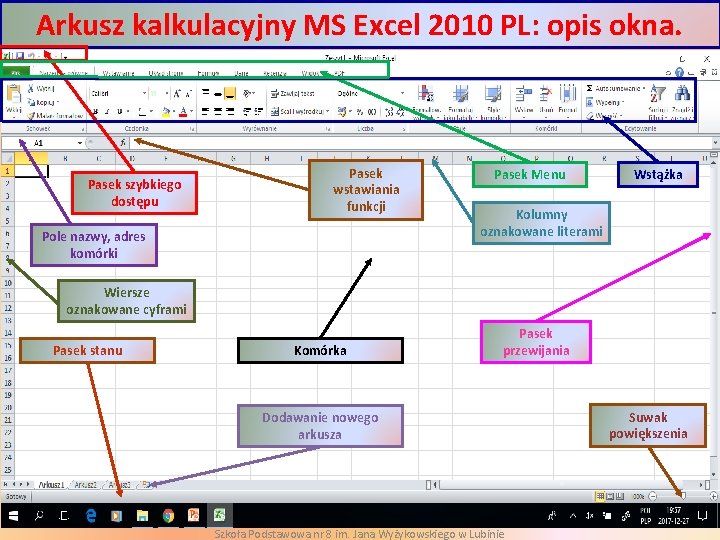Click the increase font size icon
Viewport: 720px width, 540px height.
(177, 94)
